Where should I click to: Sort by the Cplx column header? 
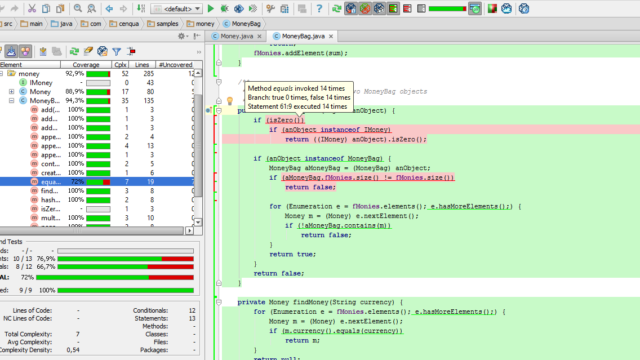click(120, 64)
